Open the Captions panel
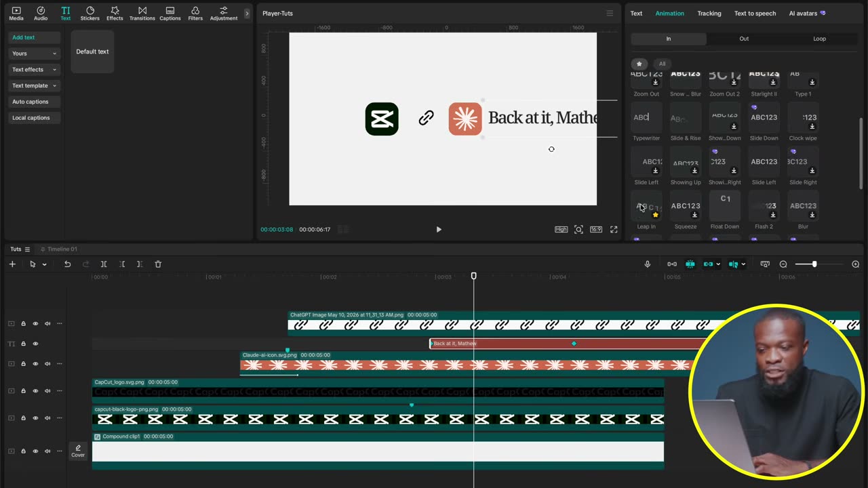Image resolution: width=868 pixels, height=488 pixels. pos(170,14)
